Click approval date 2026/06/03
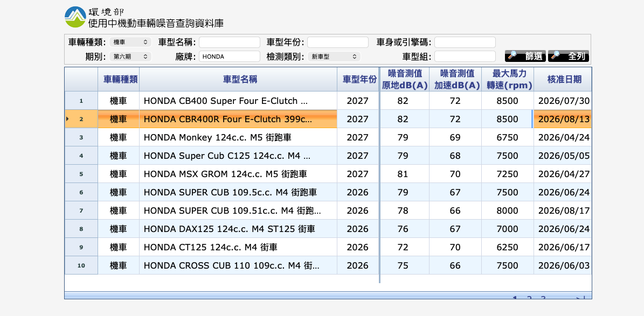The image size is (644, 316). tap(564, 265)
